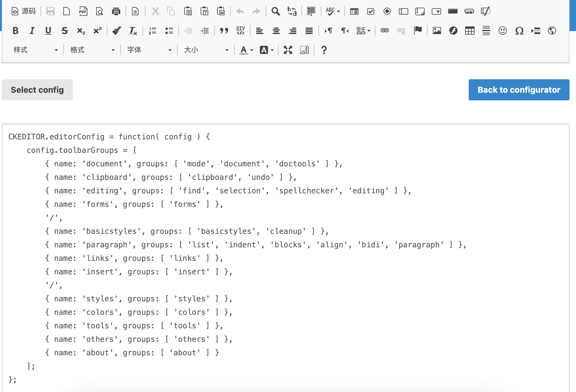Screen dimensions: 576x392
Task: Toggle Underline formatting
Action: point(48,31)
